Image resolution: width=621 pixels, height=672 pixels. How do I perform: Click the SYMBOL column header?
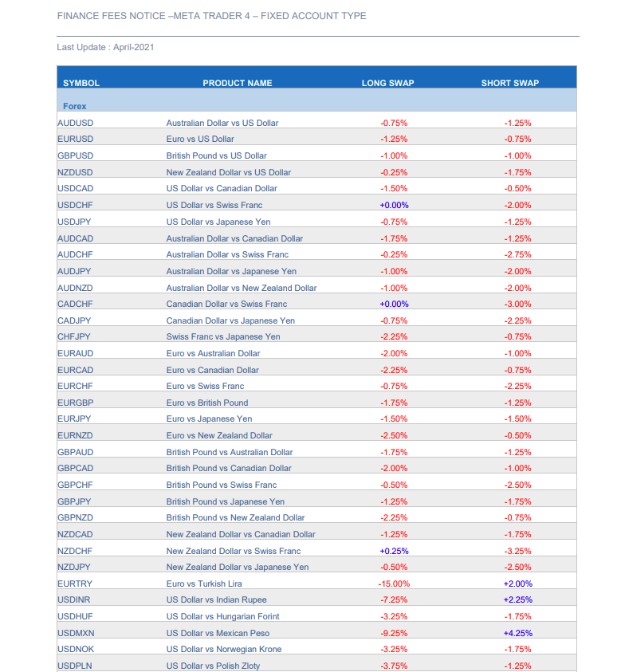pos(81,83)
